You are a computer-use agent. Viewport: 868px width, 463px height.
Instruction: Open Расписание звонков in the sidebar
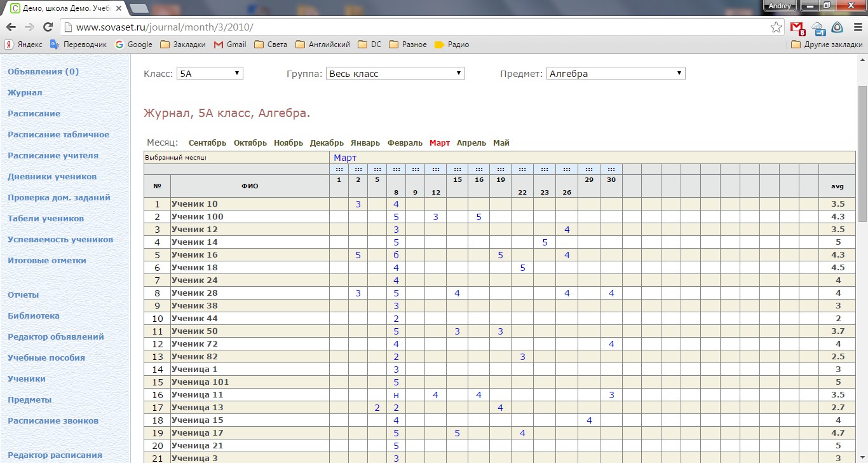click(x=53, y=421)
